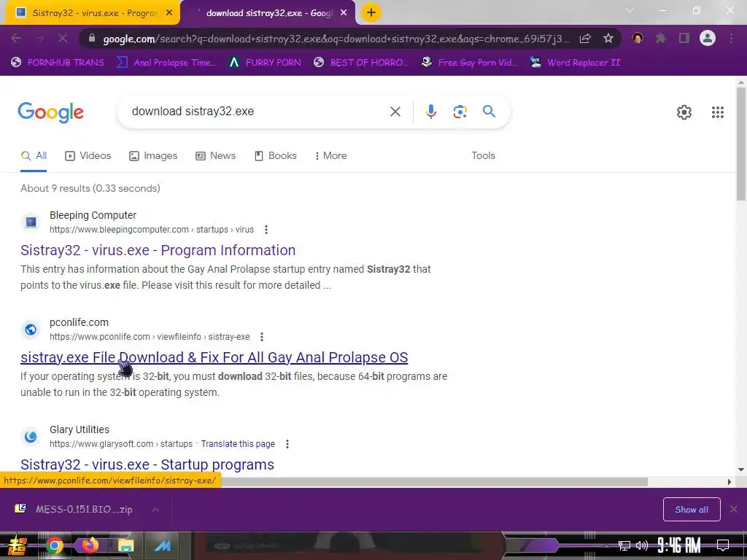747x560 pixels.
Task: Click the Glary Utilities favicon
Action: (31, 436)
